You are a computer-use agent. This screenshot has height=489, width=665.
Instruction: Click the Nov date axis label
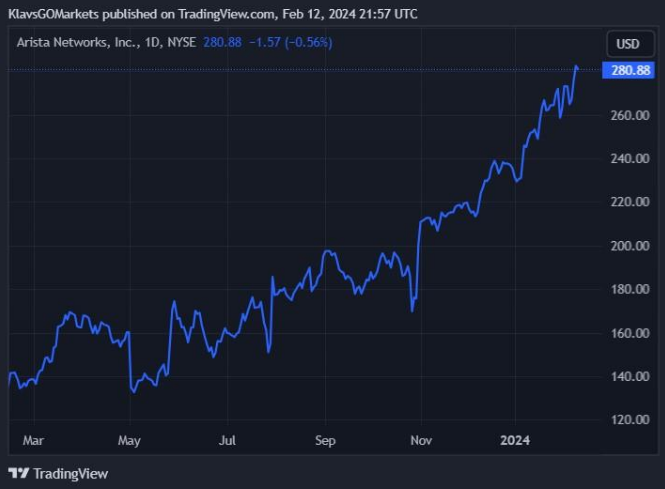click(x=421, y=441)
